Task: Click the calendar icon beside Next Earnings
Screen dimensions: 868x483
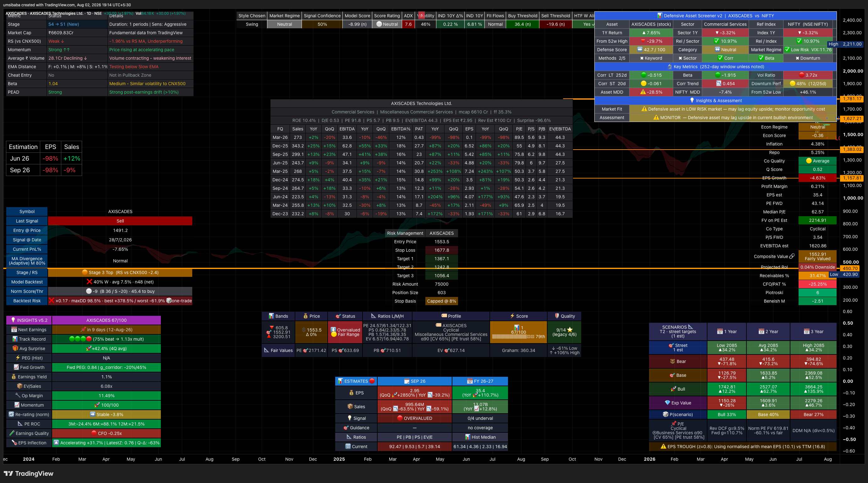Action: pyautogui.click(x=14, y=330)
